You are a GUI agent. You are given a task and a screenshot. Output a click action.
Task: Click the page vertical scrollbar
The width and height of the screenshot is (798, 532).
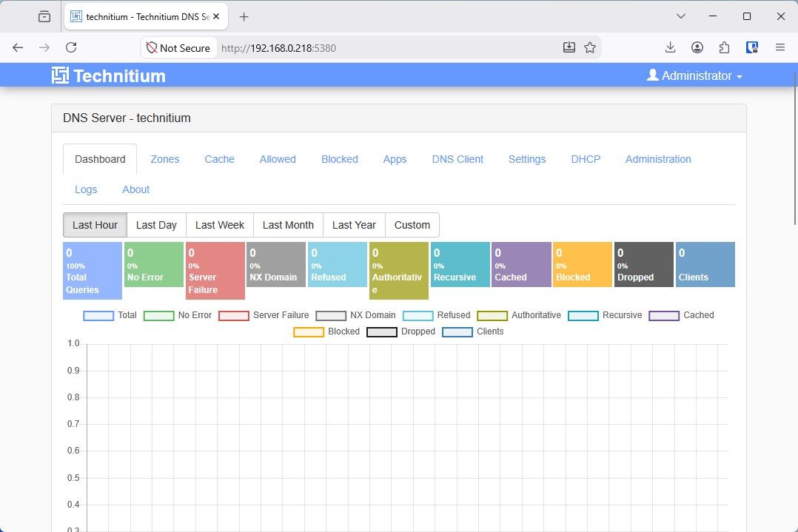(796, 149)
